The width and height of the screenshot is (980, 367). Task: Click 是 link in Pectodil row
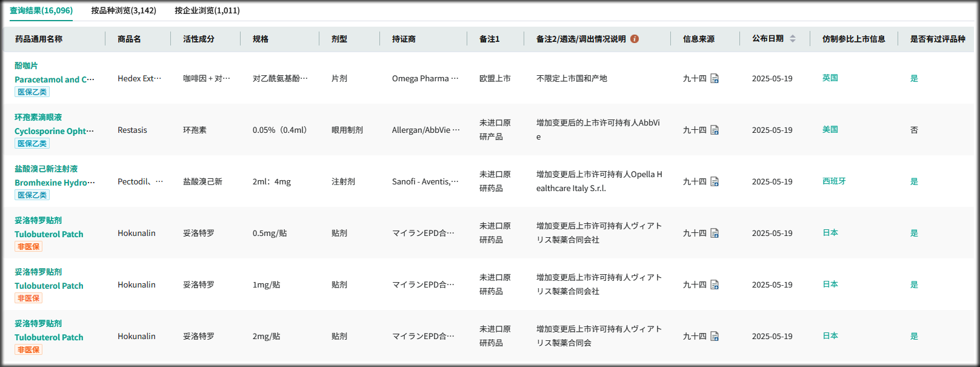914,181
